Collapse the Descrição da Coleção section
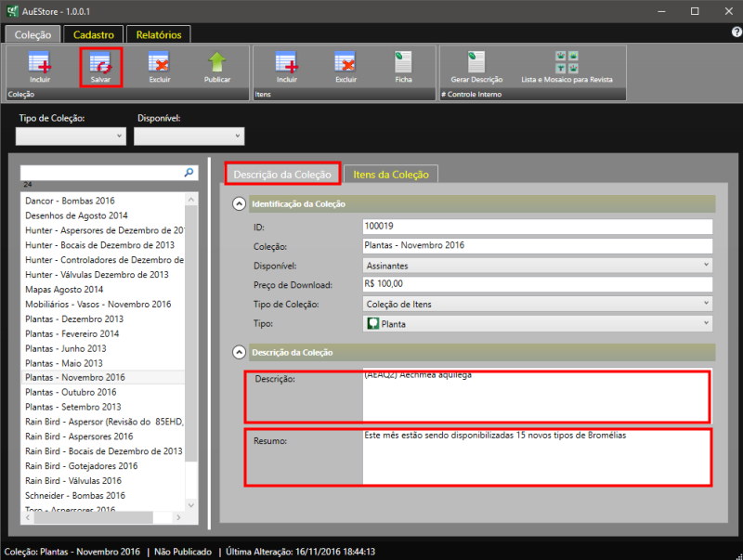 pyautogui.click(x=239, y=352)
